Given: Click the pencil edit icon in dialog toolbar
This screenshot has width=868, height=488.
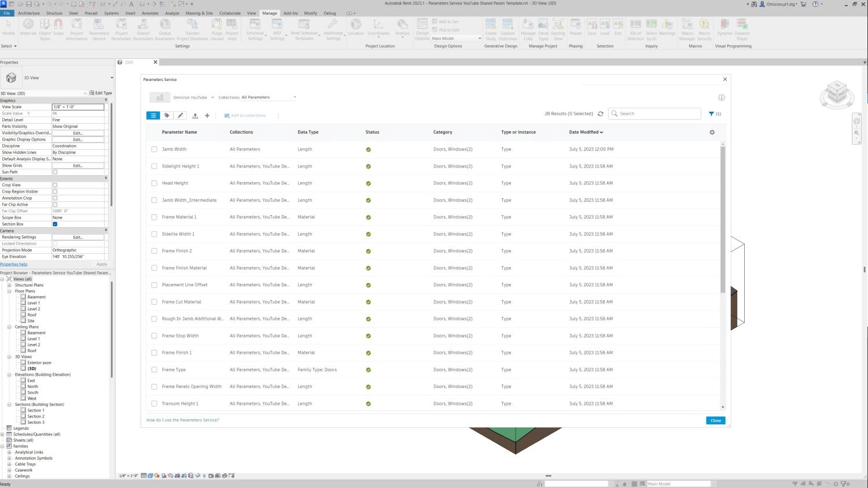Looking at the screenshot, I should click(181, 116).
